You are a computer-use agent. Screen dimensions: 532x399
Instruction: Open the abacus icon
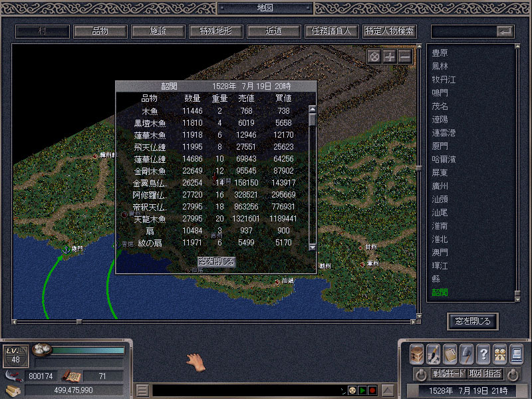click(450, 353)
